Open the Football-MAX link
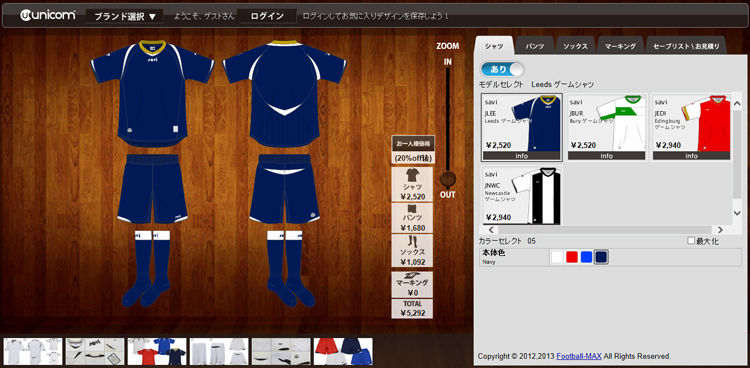Screen dimensions: 750x368 pos(578,357)
